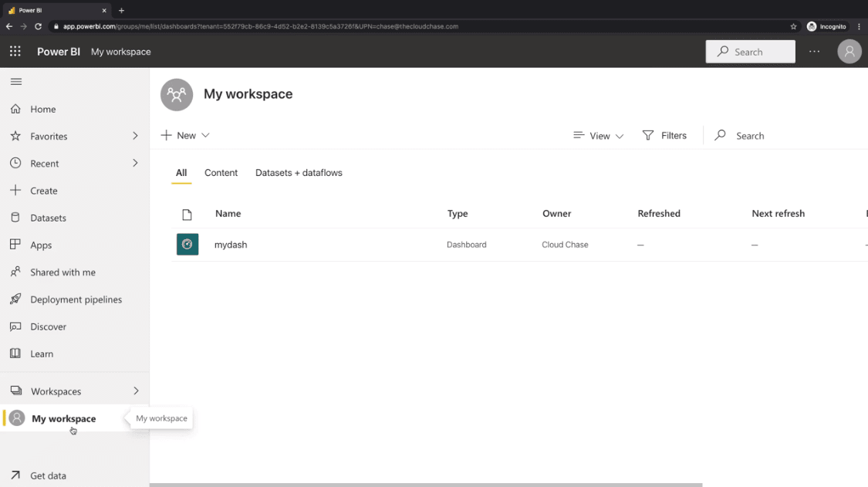The height and width of the screenshot is (487, 868).
Task: Click the Get data arrow icon
Action: (x=15, y=475)
